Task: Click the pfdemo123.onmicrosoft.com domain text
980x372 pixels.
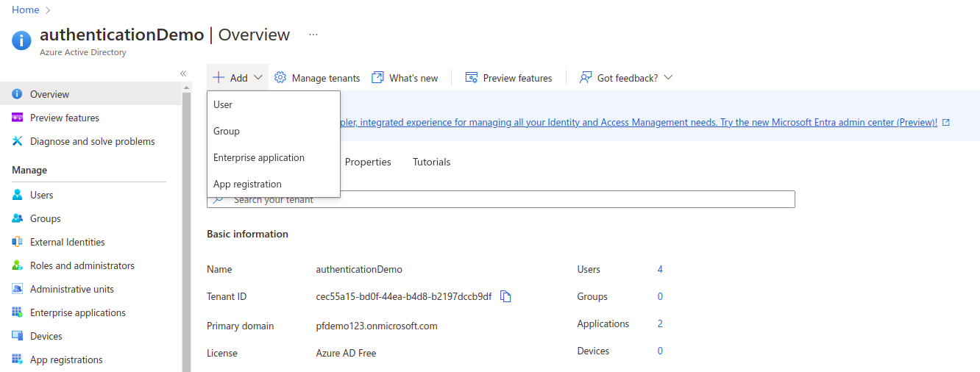Action: (377, 326)
